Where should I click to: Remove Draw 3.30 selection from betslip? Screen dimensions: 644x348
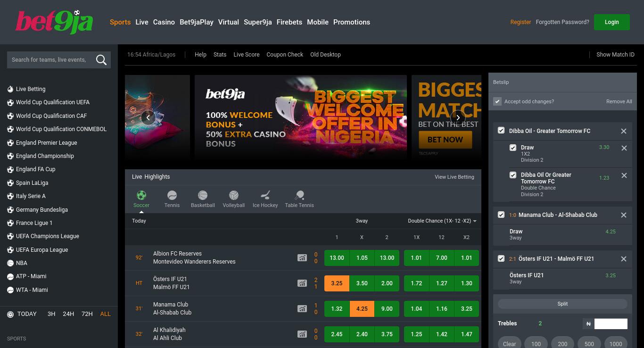pos(624,148)
